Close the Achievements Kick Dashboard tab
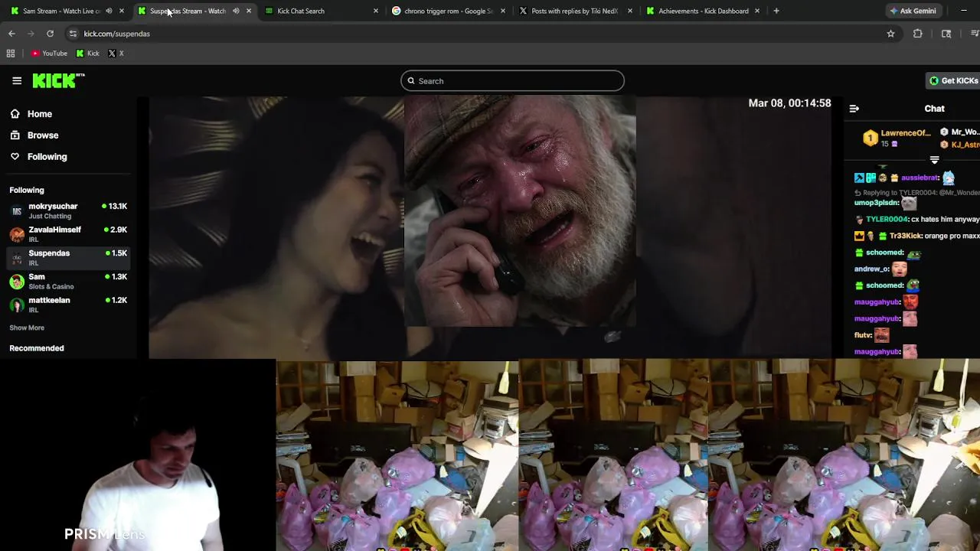Screen dimensions: 980x551 [756, 11]
